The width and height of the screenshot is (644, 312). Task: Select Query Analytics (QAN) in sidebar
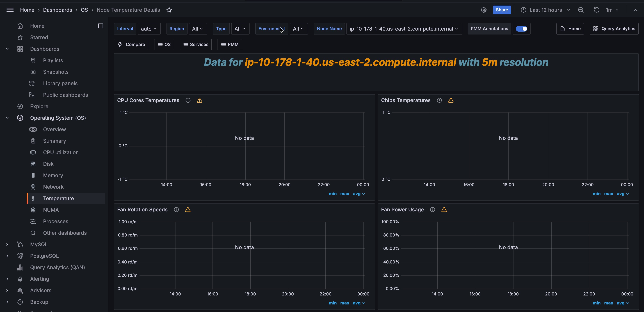58,267
